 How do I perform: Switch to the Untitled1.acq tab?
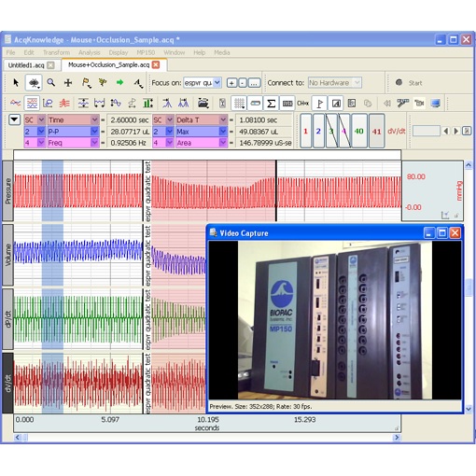click(x=26, y=65)
